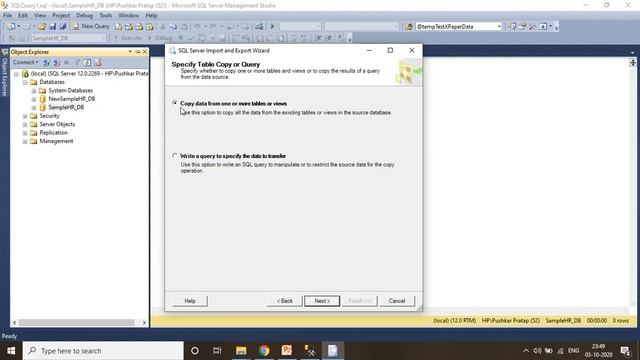Expand the System Databases folder
The height and width of the screenshot is (360, 640).
34,91
